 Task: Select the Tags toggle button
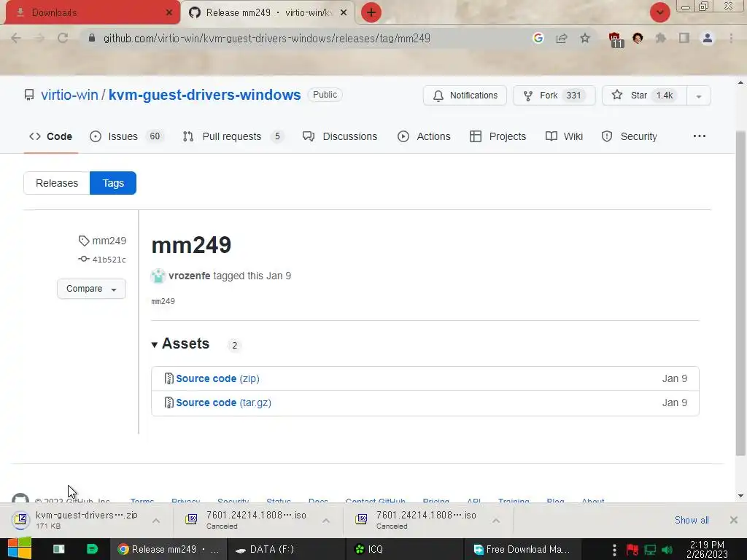click(x=113, y=183)
